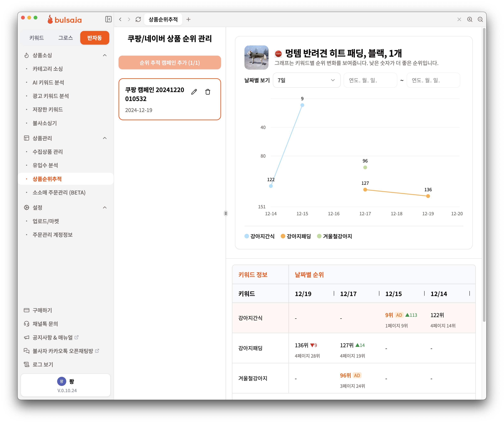
Task: Open a new tab with plus icon
Action: pos(188,19)
